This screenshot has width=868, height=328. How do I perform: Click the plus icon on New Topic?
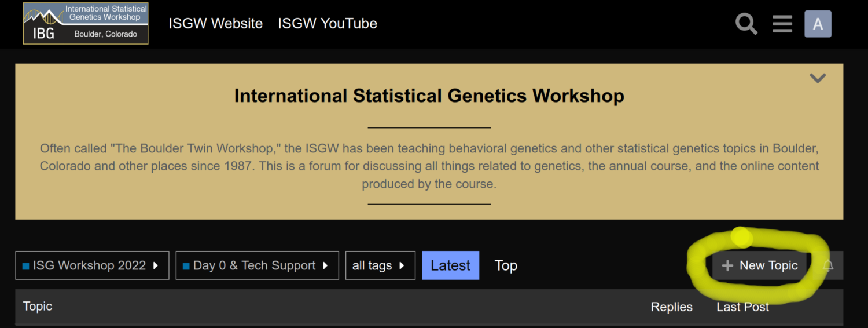point(727,265)
